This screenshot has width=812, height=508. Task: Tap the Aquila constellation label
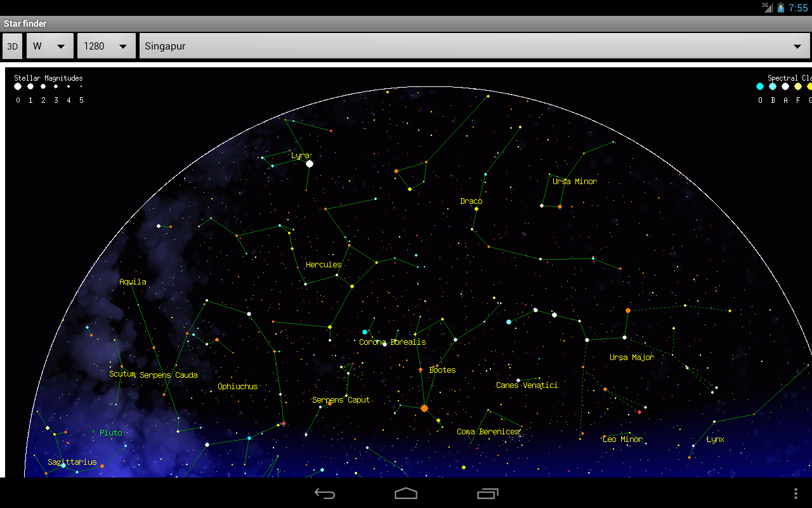click(133, 282)
